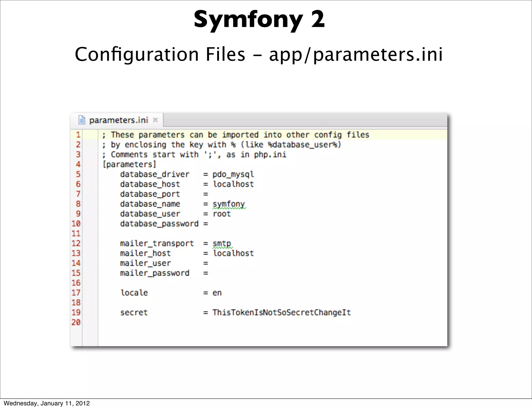Click the underlined smtp value
This screenshot has height=409, width=532.
pos(222,244)
